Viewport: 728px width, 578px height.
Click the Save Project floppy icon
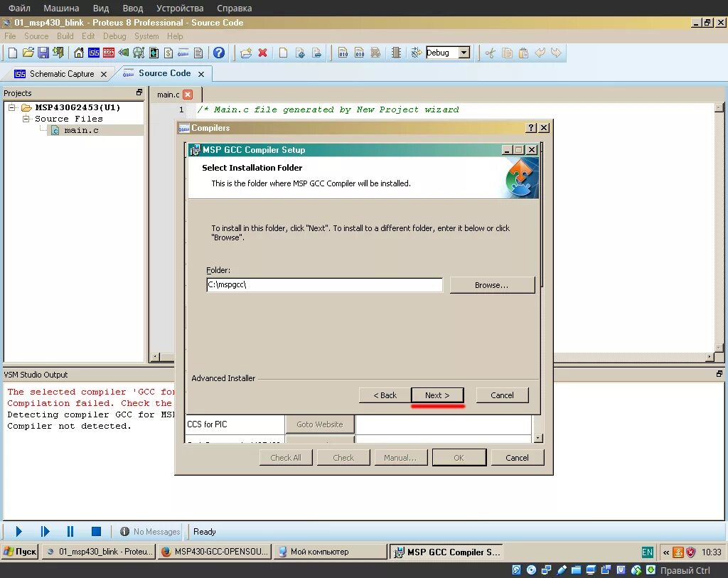coord(43,53)
